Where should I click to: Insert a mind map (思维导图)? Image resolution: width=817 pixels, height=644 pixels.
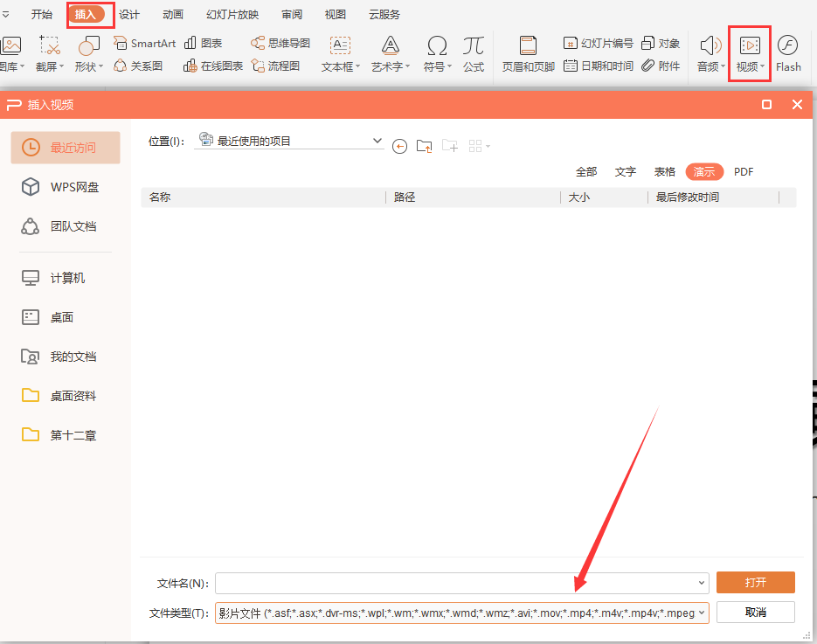click(x=280, y=43)
